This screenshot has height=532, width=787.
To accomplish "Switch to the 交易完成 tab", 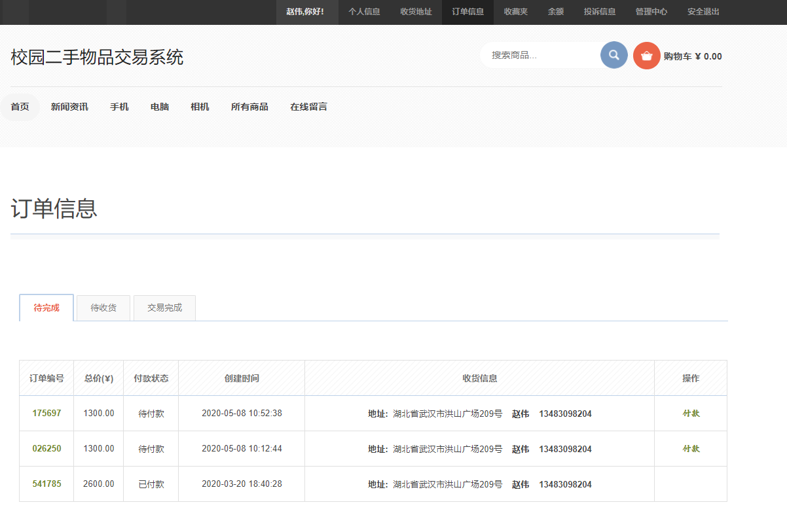I will (164, 308).
